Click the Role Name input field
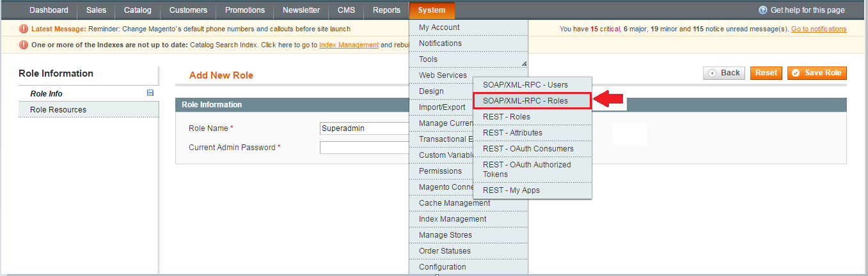 [x=364, y=128]
